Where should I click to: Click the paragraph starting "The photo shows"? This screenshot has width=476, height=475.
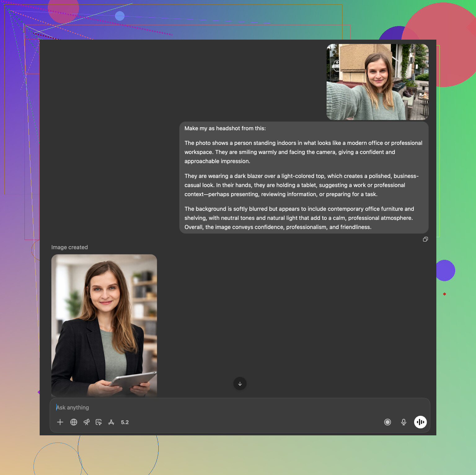303,152
